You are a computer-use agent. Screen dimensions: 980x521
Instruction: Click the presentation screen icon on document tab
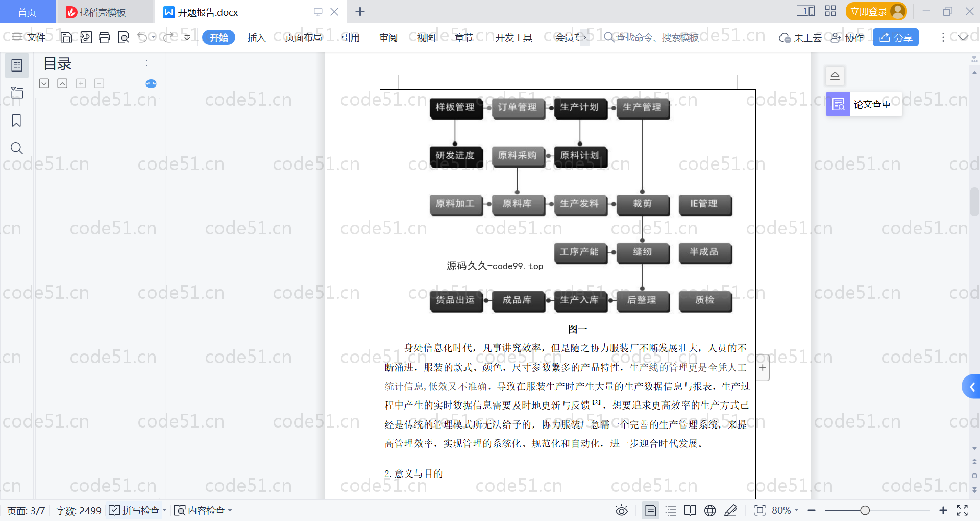[318, 12]
